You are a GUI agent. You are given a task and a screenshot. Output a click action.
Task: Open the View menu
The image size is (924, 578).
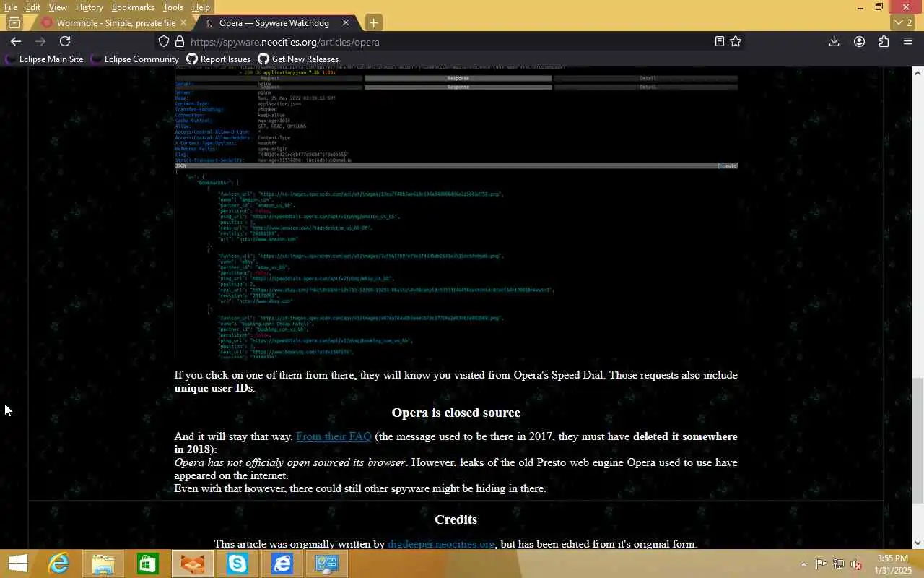[58, 7]
